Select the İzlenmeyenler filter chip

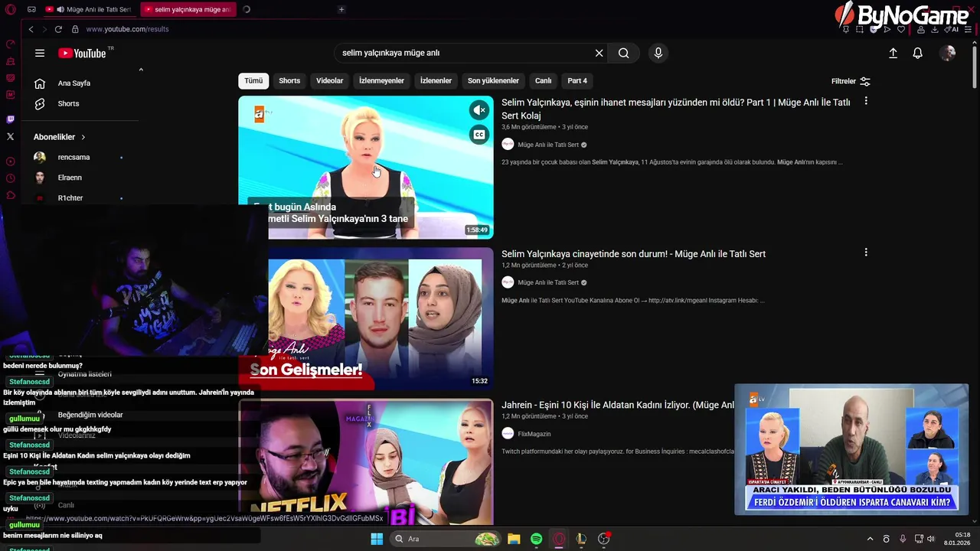point(381,80)
